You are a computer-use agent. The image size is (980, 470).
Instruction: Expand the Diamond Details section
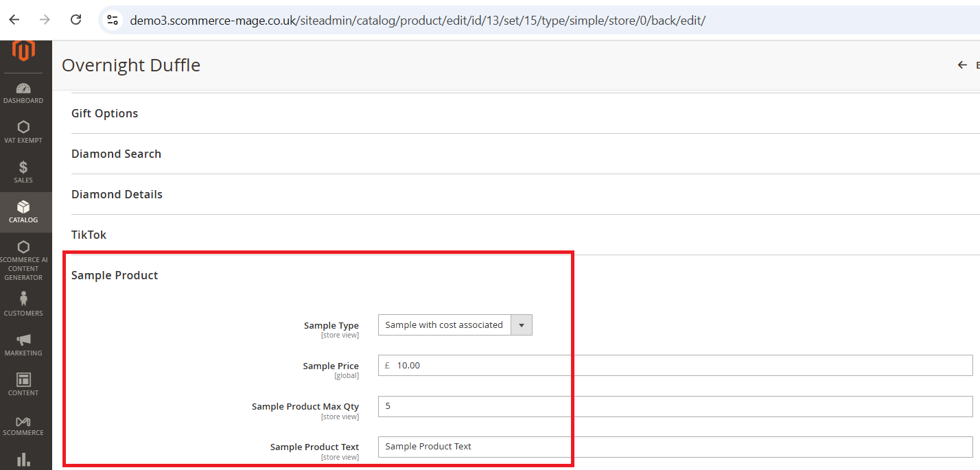pos(117,194)
